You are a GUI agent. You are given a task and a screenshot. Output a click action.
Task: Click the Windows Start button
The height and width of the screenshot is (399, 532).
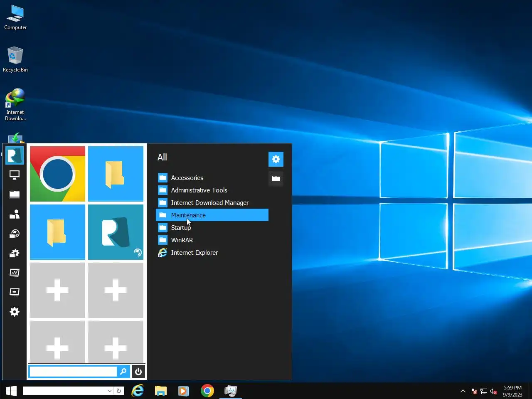tap(11, 391)
